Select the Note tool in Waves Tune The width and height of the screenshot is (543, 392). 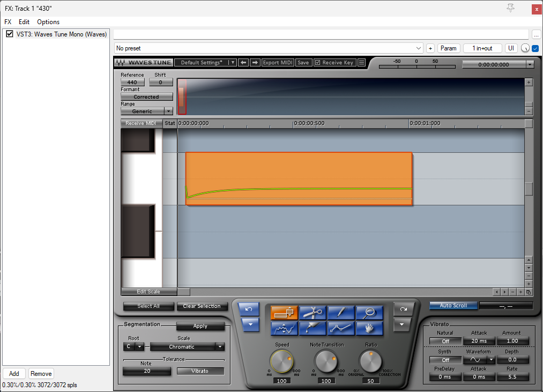[x=284, y=313]
